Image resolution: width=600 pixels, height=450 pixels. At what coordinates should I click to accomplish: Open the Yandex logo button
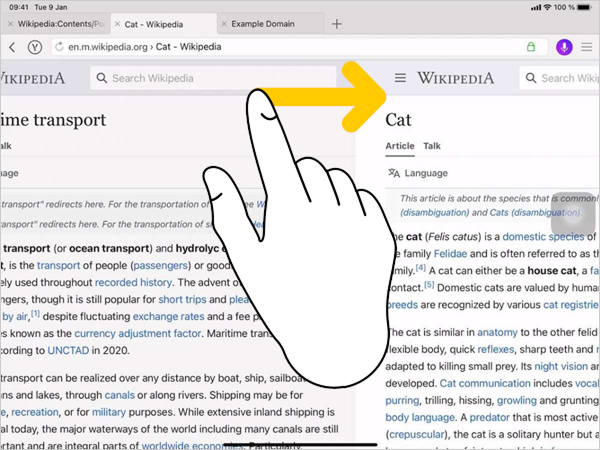coord(35,47)
